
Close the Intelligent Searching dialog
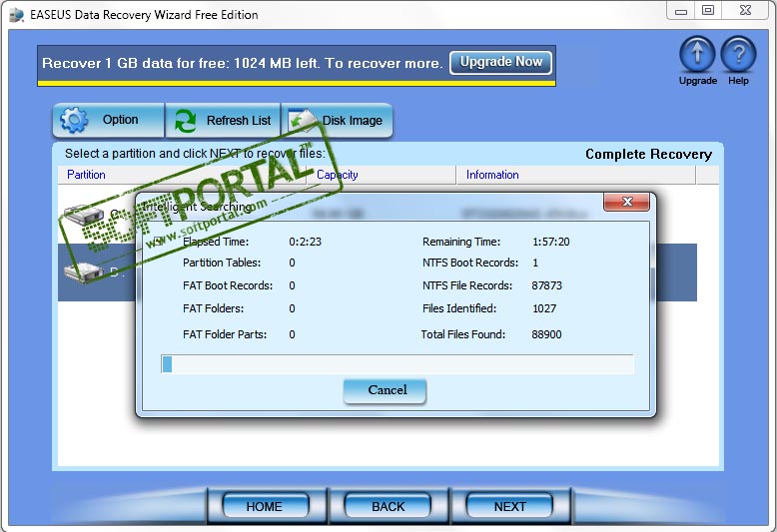point(627,202)
